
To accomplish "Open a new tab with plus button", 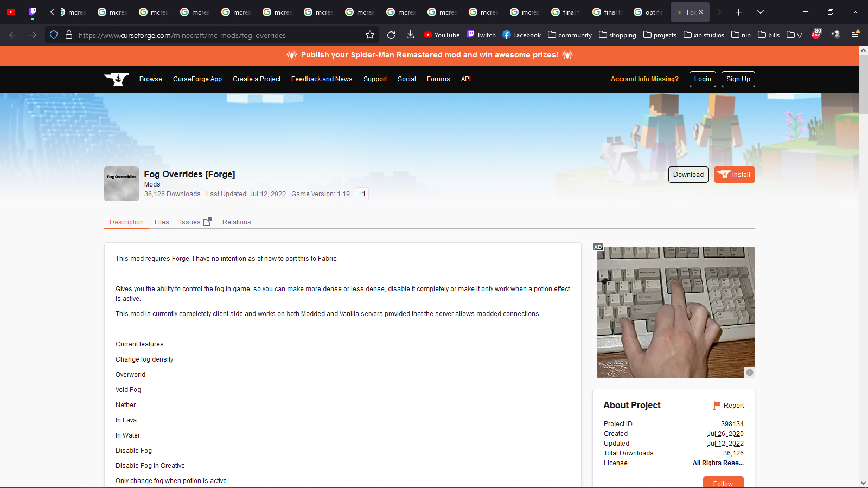I will [x=738, y=12].
